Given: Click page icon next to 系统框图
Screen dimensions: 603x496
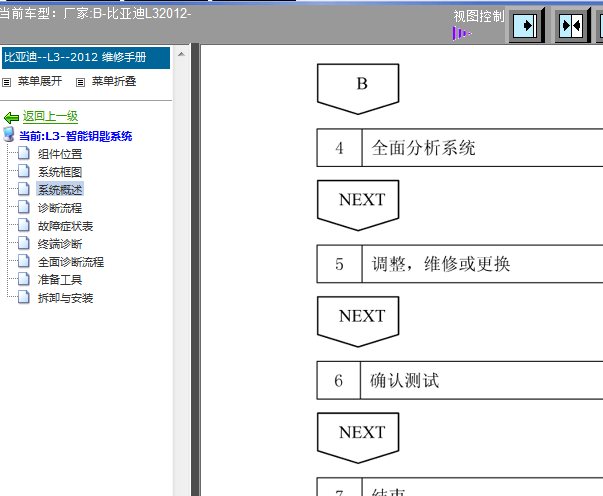Looking at the screenshot, I should pyautogui.click(x=23, y=171).
